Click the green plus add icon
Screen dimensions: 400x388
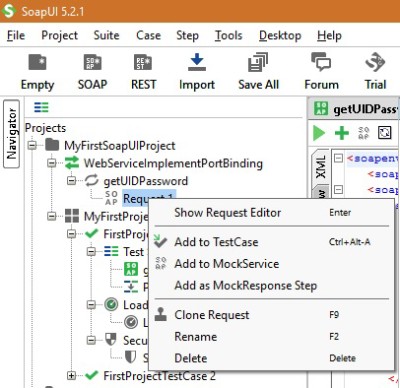(342, 133)
